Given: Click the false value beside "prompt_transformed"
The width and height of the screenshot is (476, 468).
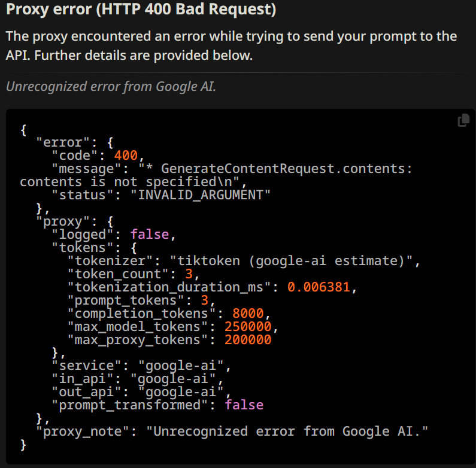Looking at the screenshot, I should [244, 405].
